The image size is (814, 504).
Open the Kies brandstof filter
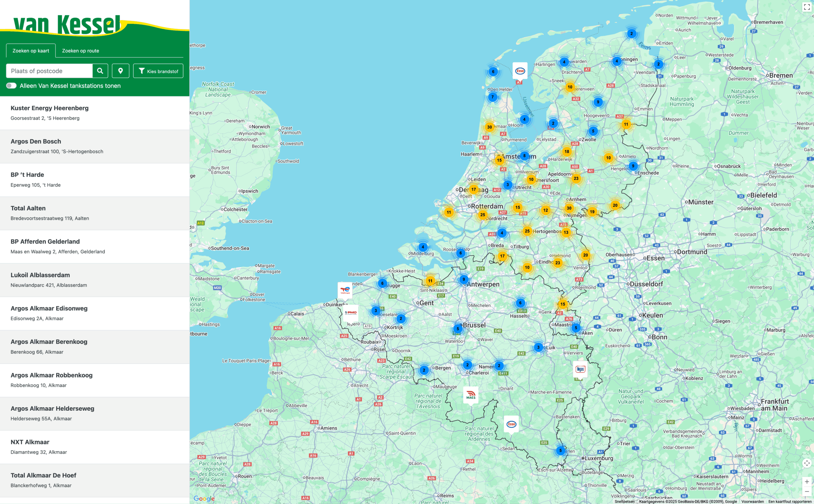click(x=158, y=71)
